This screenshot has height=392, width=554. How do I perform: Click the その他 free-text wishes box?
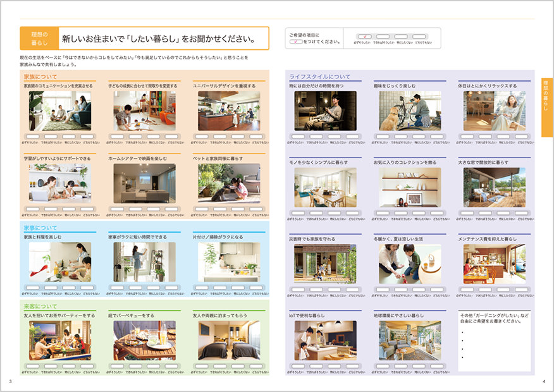(495, 340)
